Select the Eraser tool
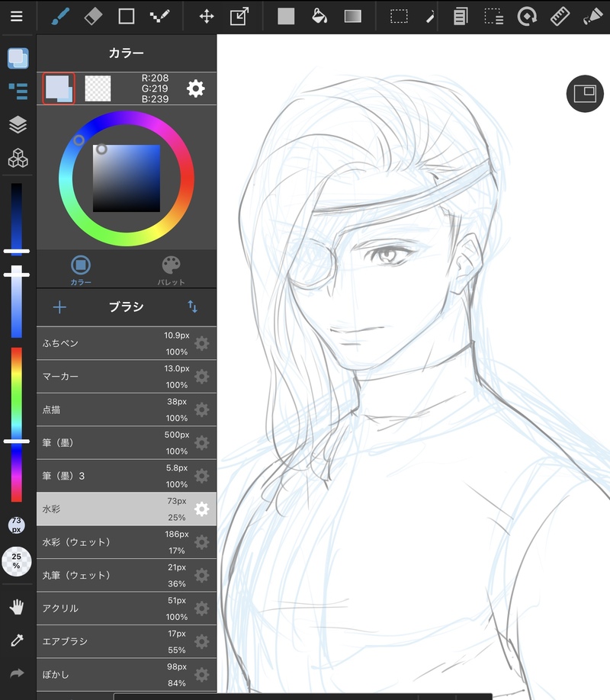Image resolution: width=610 pixels, height=700 pixels. 93,17
